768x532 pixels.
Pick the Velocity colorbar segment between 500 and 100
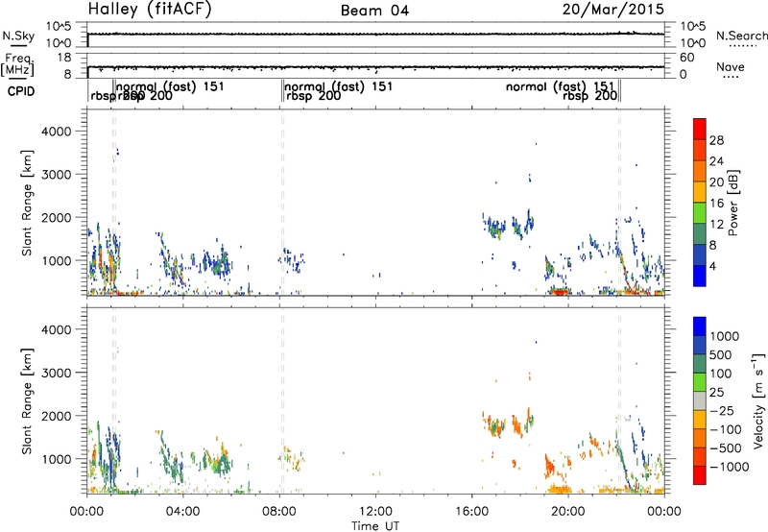click(700, 364)
